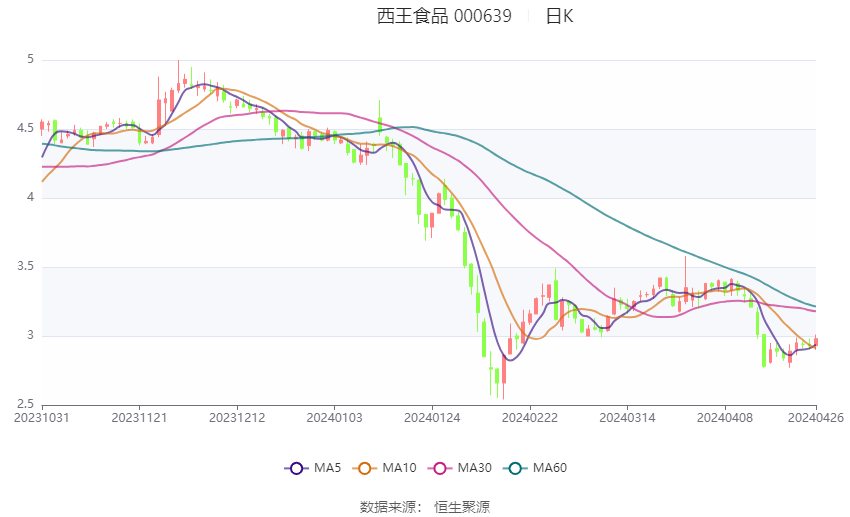The height and width of the screenshot is (517, 850).
Task: Click the data source text 恒生聚源
Action: [462, 507]
